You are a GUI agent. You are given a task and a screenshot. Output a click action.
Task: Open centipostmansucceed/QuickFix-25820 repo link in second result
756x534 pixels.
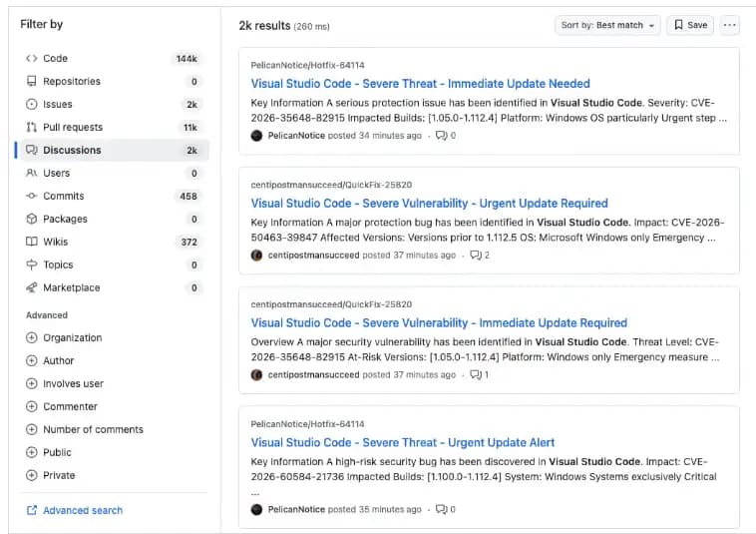click(x=331, y=185)
